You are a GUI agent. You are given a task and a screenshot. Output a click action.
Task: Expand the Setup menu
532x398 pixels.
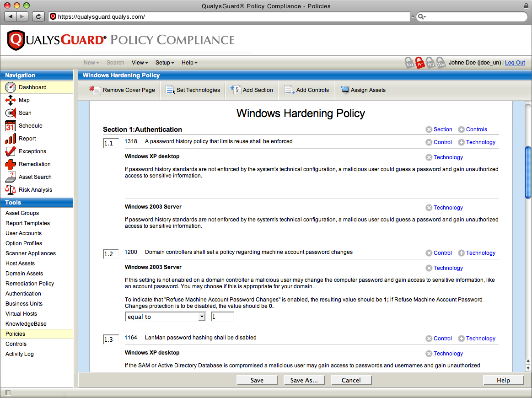click(x=165, y=63)
